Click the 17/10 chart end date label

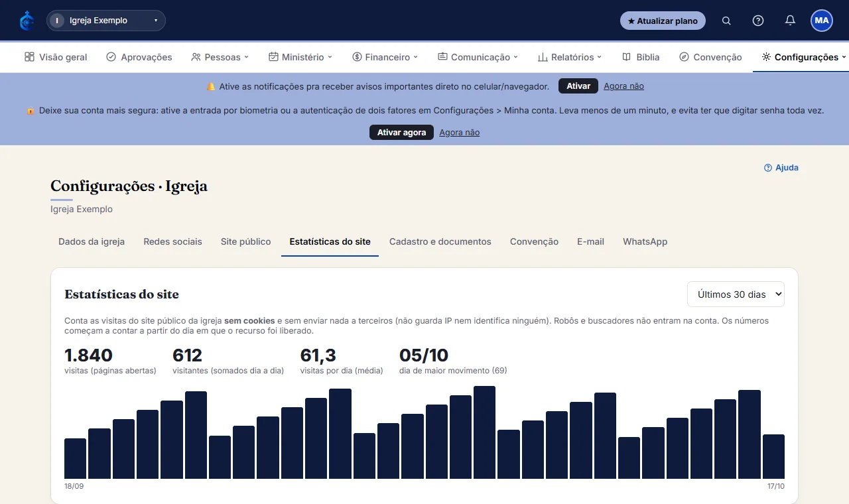point(775,486)
